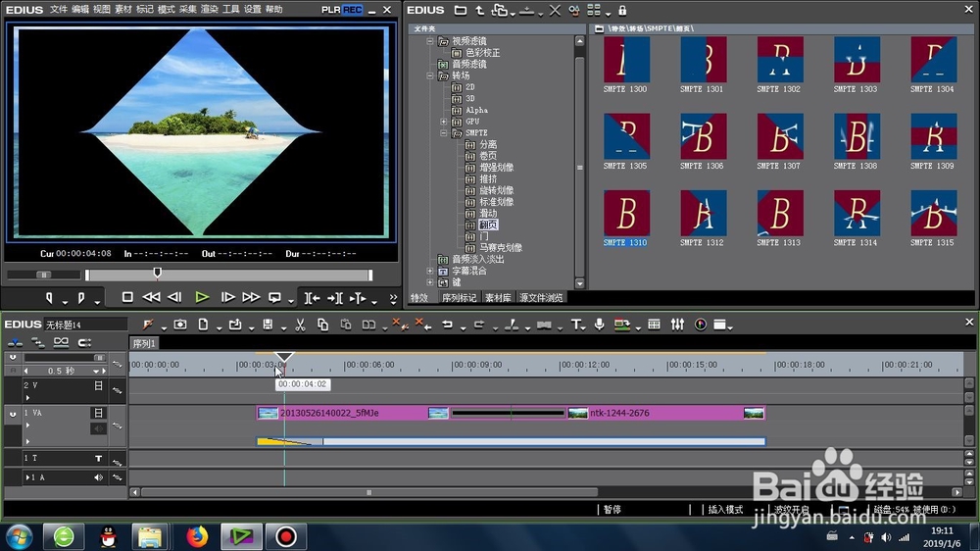Toggle the 1 A track speaker icon

point(98,477)
